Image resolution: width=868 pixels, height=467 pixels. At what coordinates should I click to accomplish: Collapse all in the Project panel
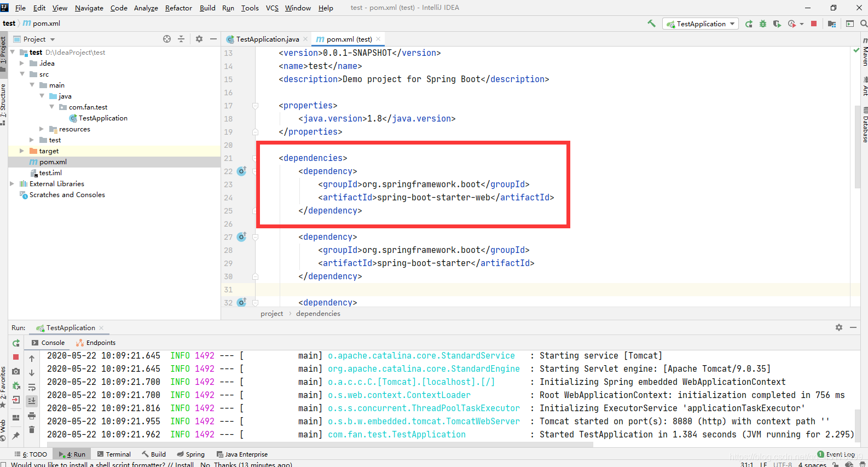tap(181, 39)
